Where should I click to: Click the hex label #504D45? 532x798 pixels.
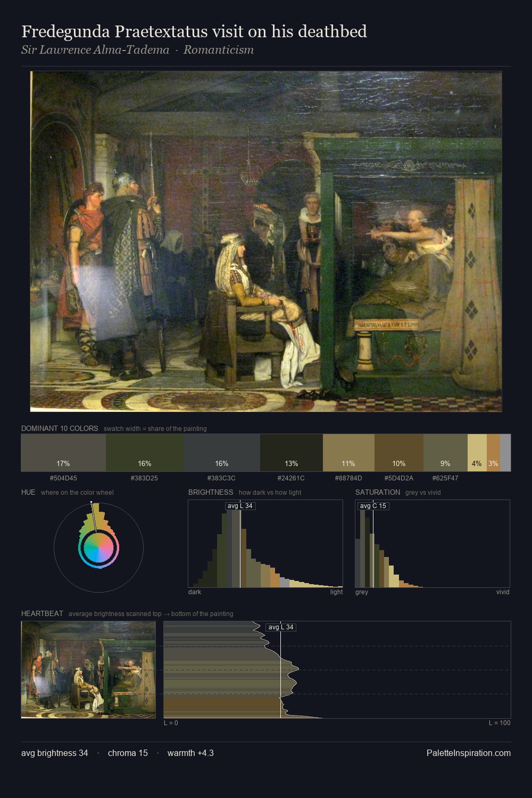[63, 478]
